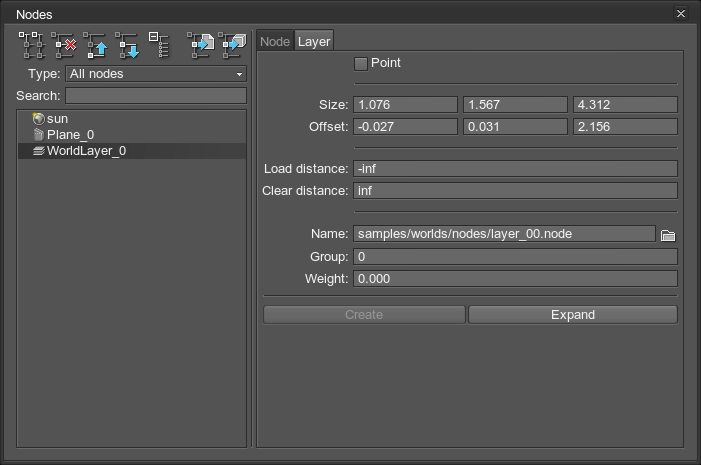Select the sun node in the tree

[x=57, y=119]
